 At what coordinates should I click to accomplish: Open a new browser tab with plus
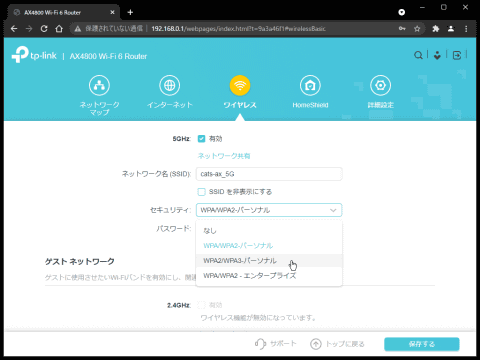click(130, 12)
